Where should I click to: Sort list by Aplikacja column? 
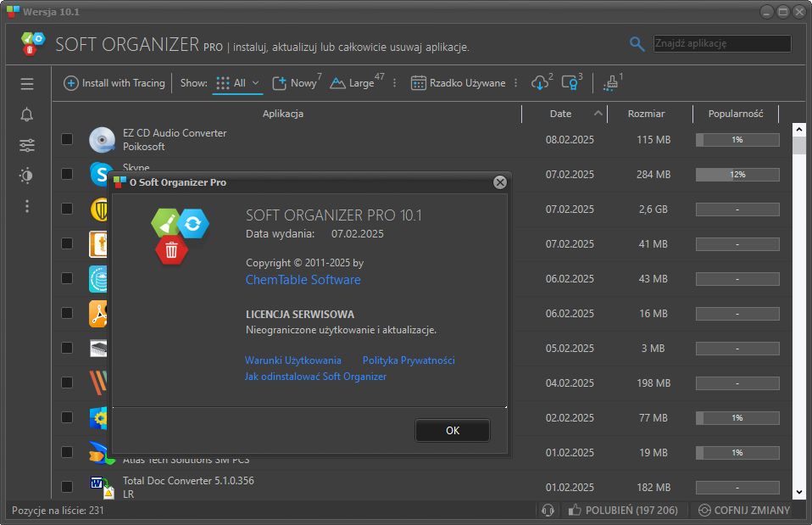point(283,114)
